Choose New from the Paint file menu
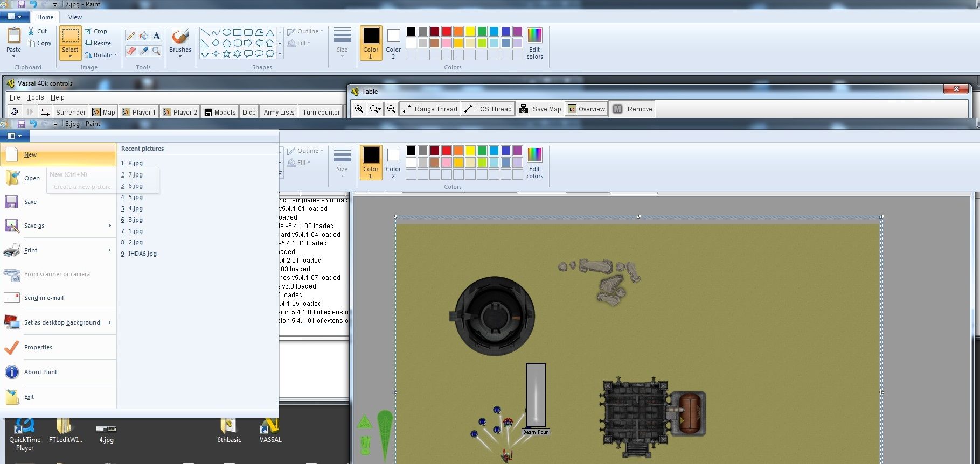The height and width of the screenshot is (464, 980). tap(58, 154)
